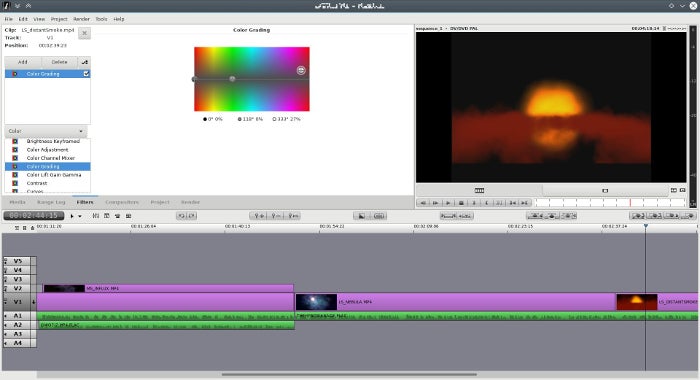
Task: Click Color Grading filter icon in filter stack
Action: click(15, 74)
